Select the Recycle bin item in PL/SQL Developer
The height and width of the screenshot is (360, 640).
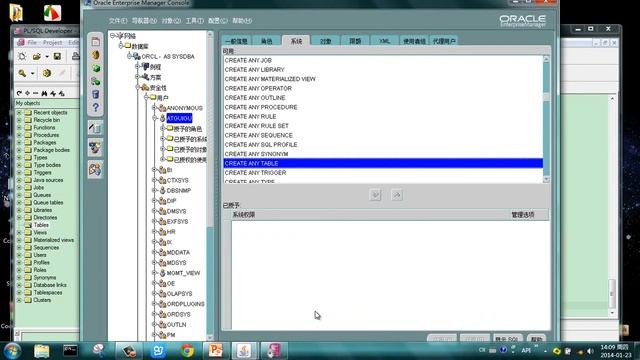47,120
